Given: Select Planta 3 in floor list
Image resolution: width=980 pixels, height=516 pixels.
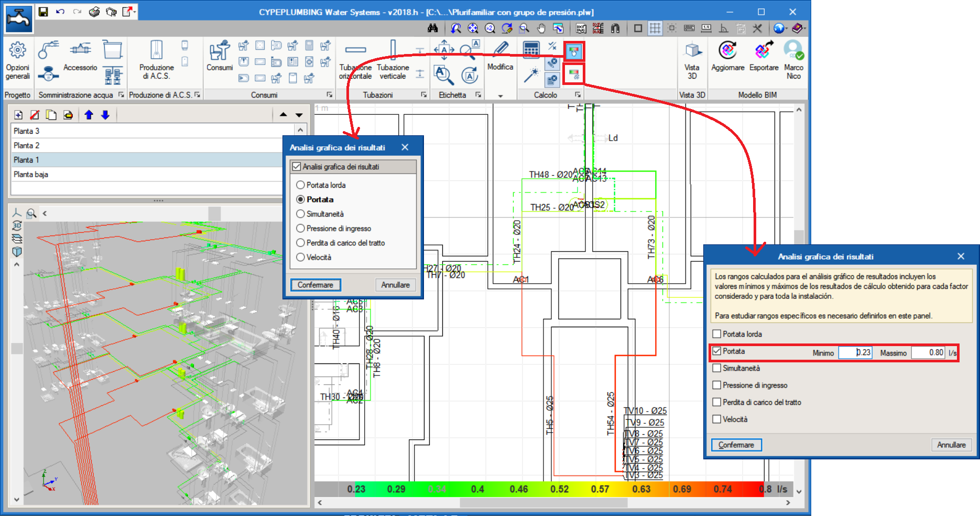Looking at the screenshot, I should [x=153, y=131].
